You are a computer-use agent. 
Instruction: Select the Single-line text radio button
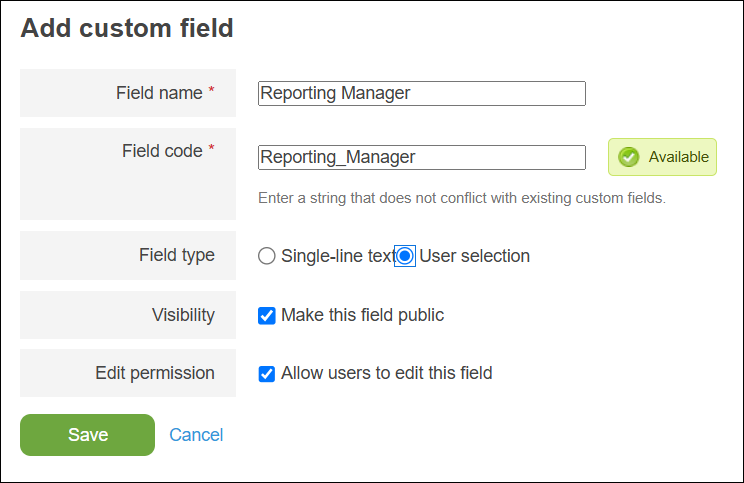point(266,256)
